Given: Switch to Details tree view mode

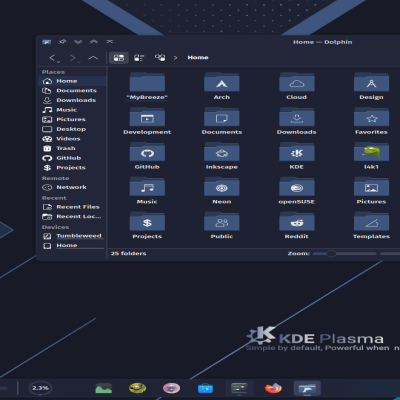Looking at the screenshot, I should pyautogui.click(x=160, y=58).
